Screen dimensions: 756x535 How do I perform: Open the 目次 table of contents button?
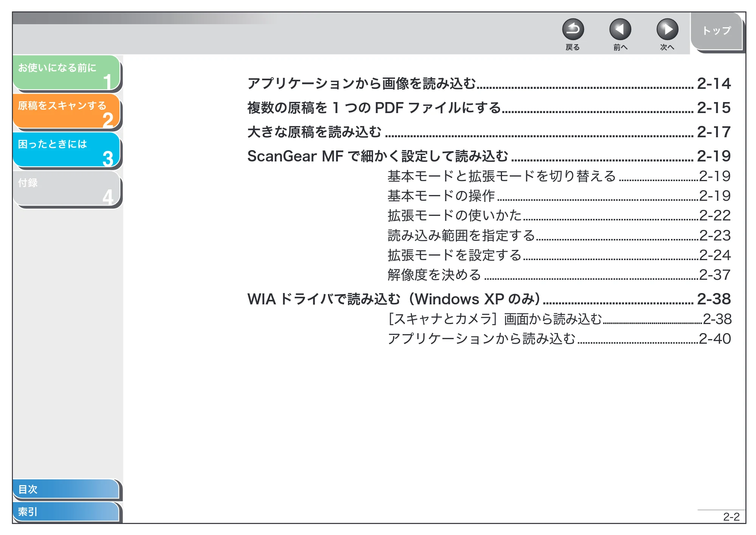66,489
